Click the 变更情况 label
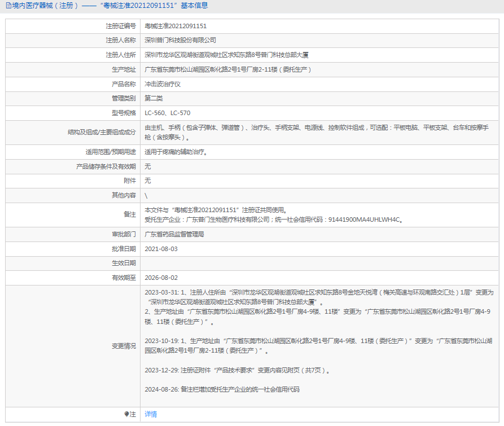This screenshot has height=426, width=504. pos(124,346)
